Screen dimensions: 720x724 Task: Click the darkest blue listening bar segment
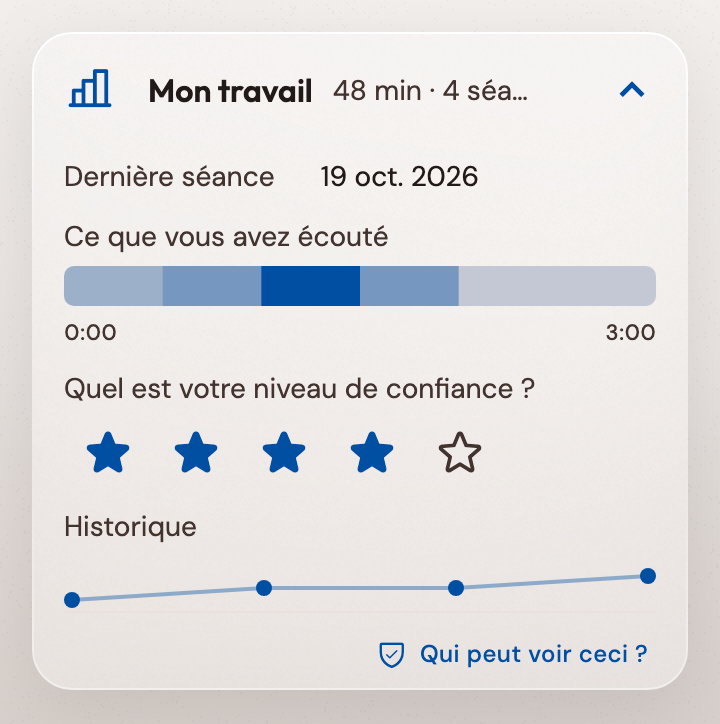pos(310,286)
